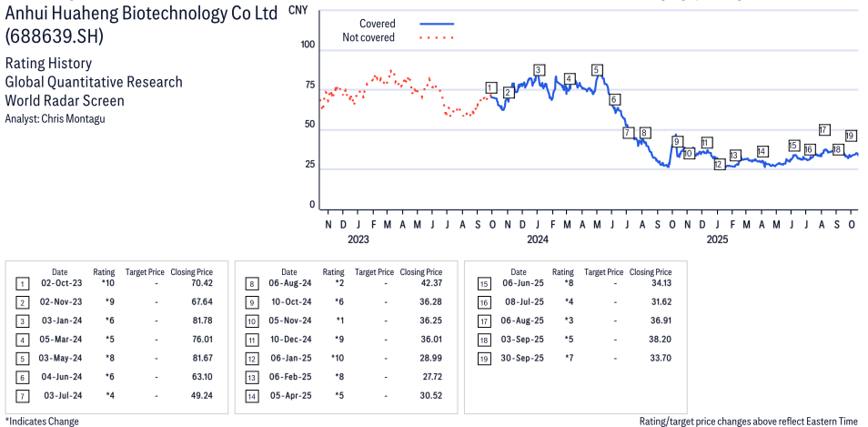Screen dimensions: 868x427
Task: Click chart marker 5 on the blue line
Action: (597, 70)
